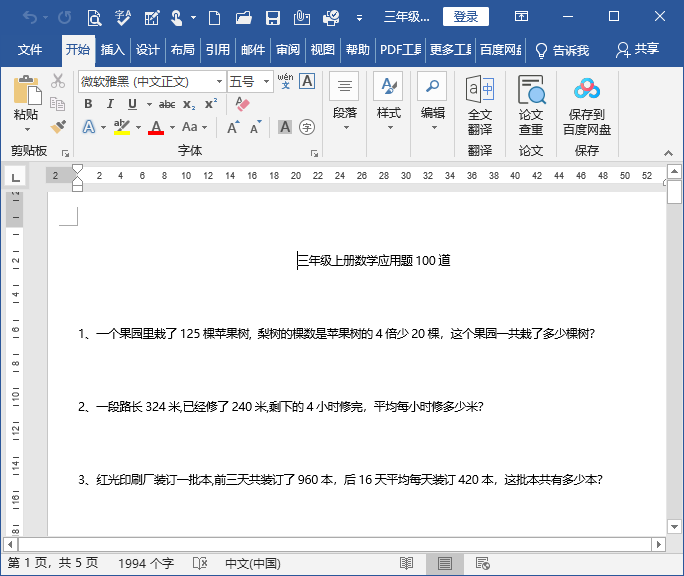This screenshot has width=684, height=576.
Task: Apply character shading icon
Action: point(285,127)
